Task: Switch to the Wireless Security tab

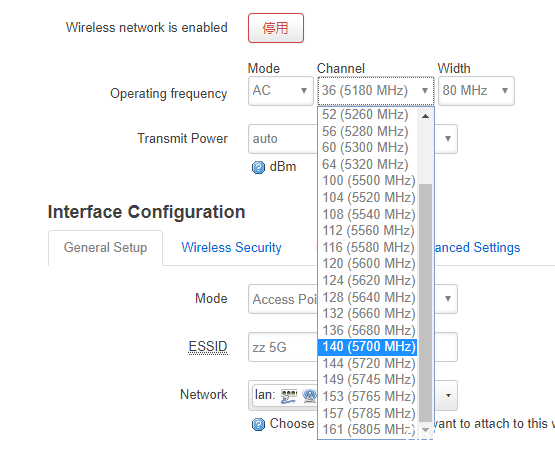Action: click(231, 247)
